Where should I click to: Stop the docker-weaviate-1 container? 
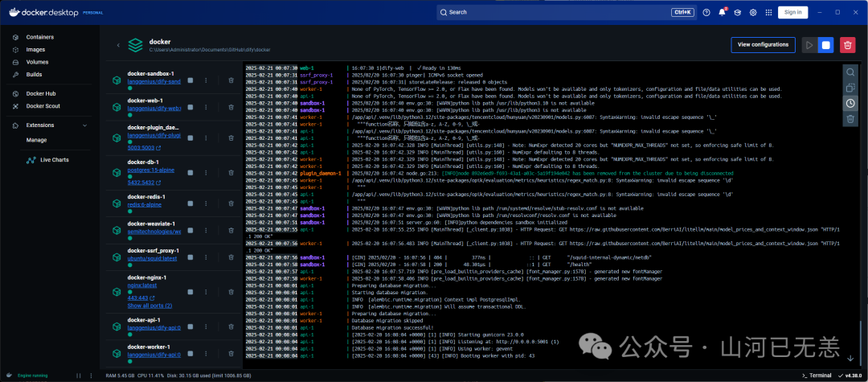pos(190,230)
